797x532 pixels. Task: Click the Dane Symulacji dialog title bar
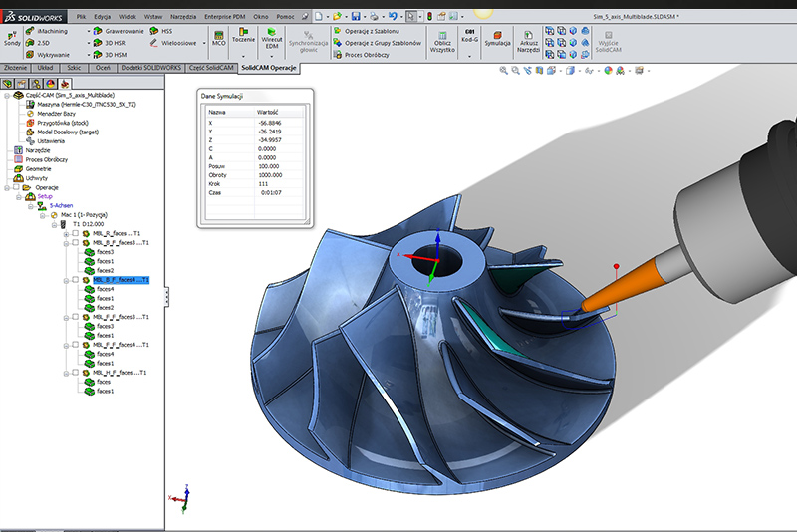click(255, 96)
